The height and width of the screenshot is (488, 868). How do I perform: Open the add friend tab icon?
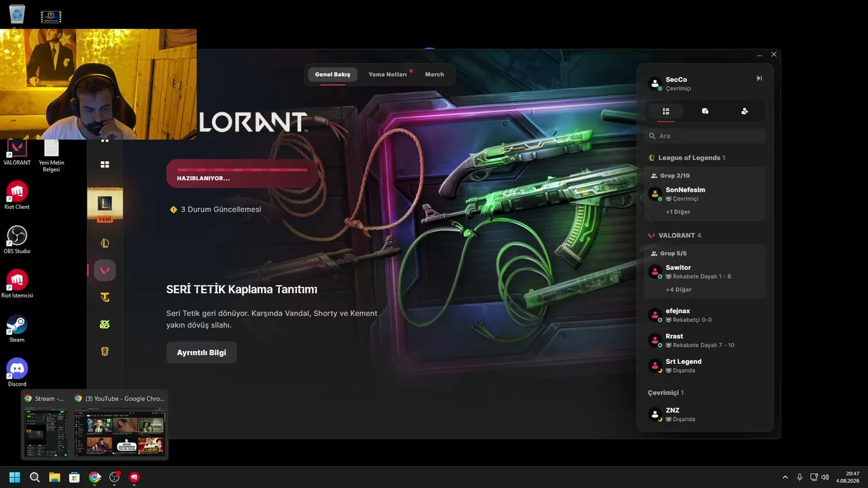pyautogui.click(x=745, y=111)
